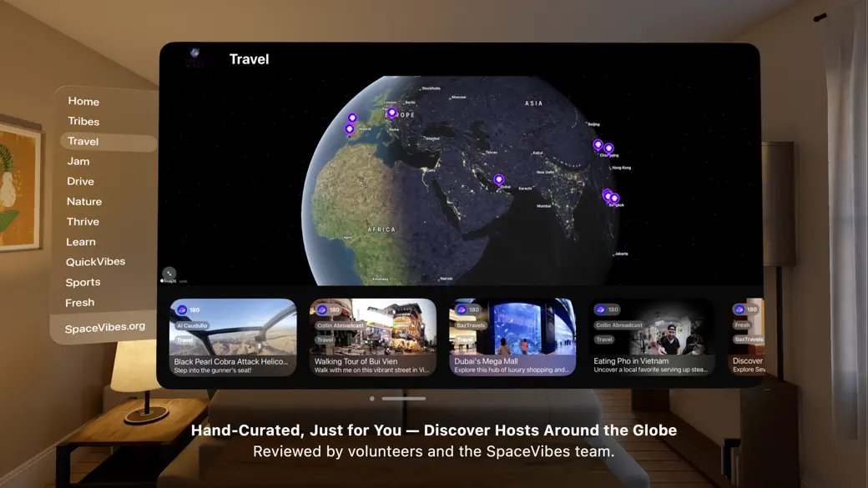Open the Sports category

pos(83,282)
